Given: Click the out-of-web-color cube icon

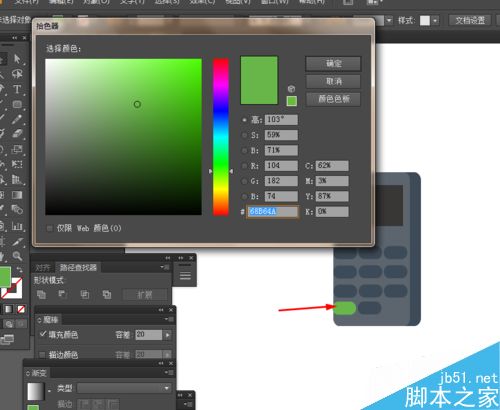Looking at the screenshot, I should [291, 89].
